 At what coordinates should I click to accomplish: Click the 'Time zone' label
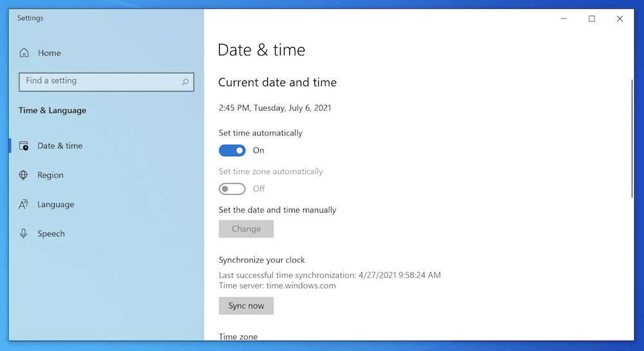238,337
